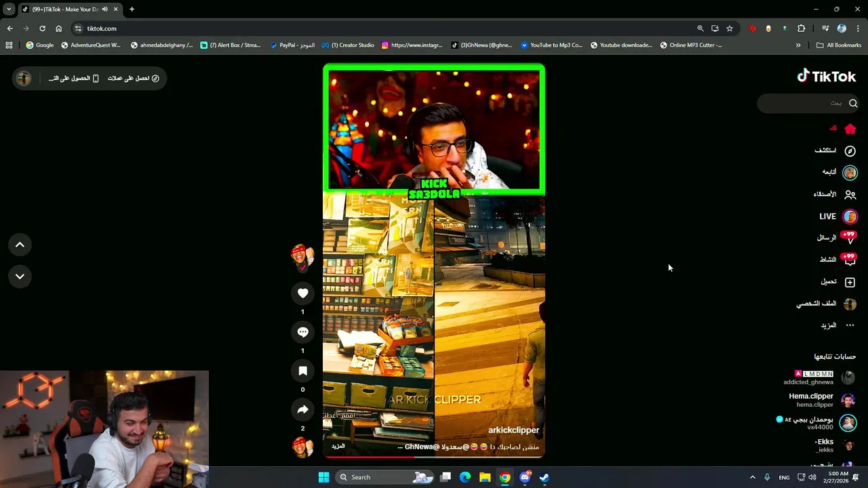
Task: Open Chrome tab search dropdown arrow
Action: [9, 9]
